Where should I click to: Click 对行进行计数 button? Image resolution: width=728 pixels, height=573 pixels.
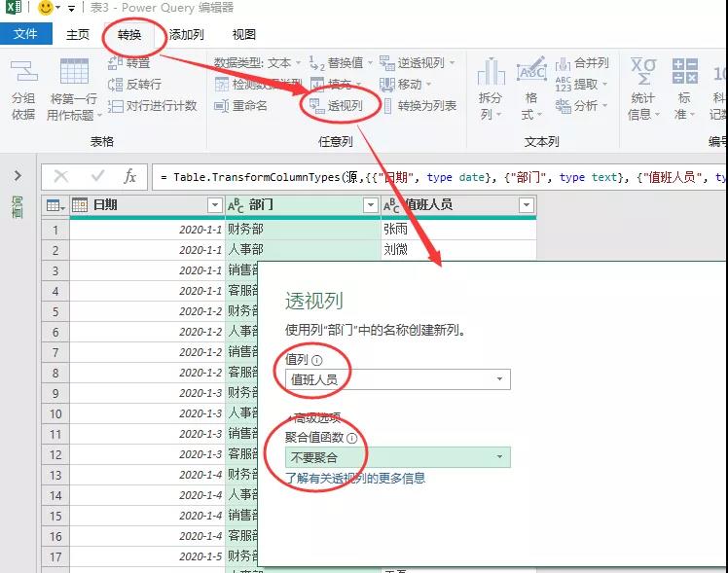point(152,106)
